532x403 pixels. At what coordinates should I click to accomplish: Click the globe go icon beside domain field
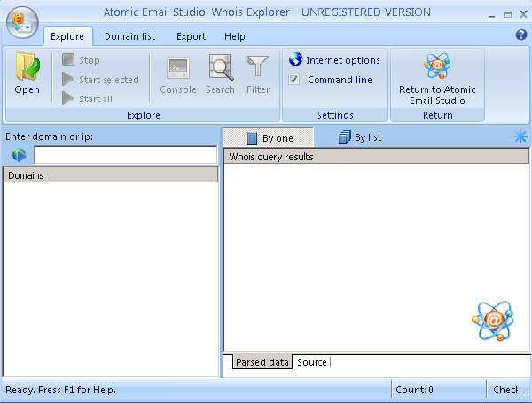click(20, 155)
